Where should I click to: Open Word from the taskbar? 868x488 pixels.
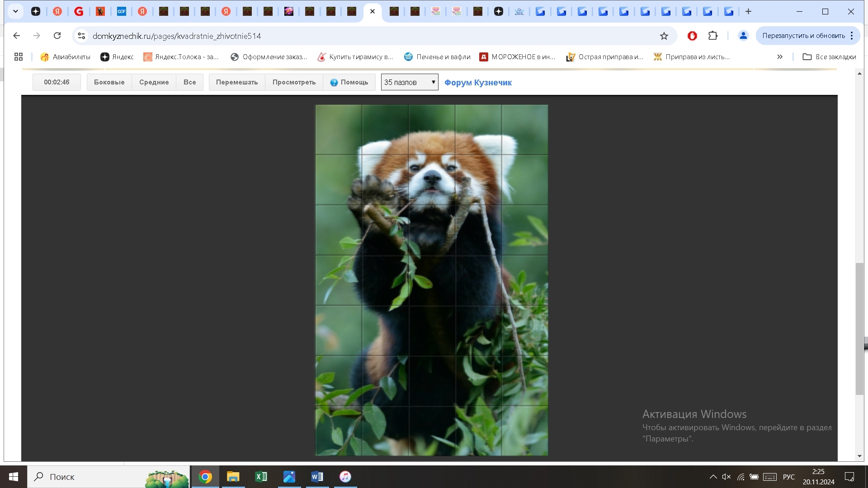click(x=317, y=477)
